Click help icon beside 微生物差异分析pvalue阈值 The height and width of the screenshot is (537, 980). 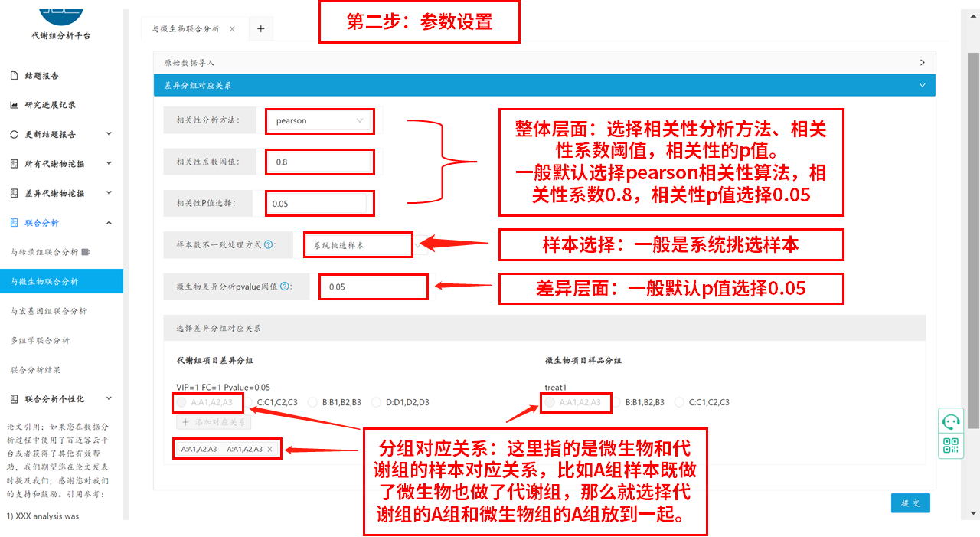pos(285,287)
